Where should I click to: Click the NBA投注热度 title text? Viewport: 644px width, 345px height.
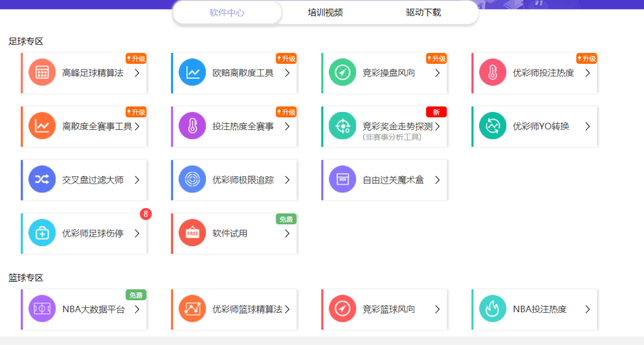(540, 309)
